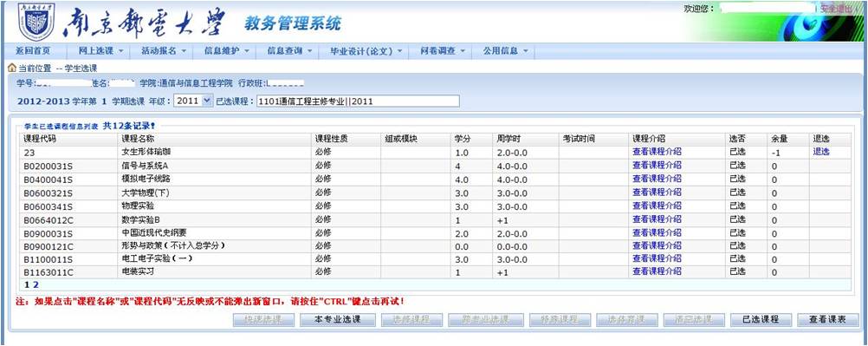The height and width of the screenshot is (346, 868).
Task: Click the 已选课程 button
Action: pyautogui.click(x=761, y=319)
